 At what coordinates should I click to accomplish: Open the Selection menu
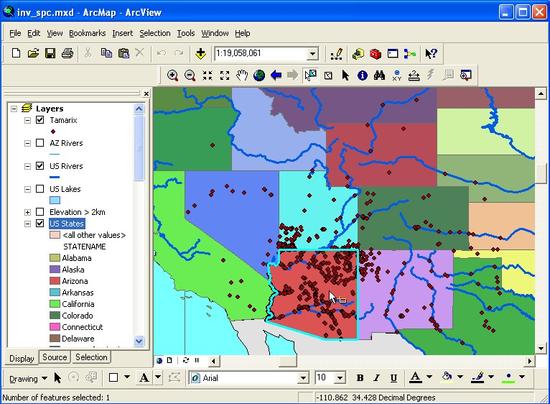[x=155, y=33]
